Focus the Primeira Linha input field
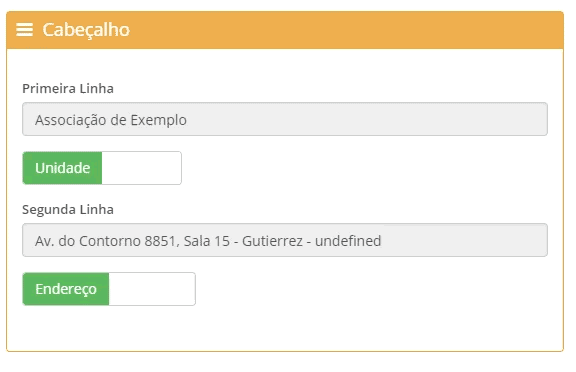The height and width of the screenshot is (372, 576). pyautogui.click(x=285, y=119)
